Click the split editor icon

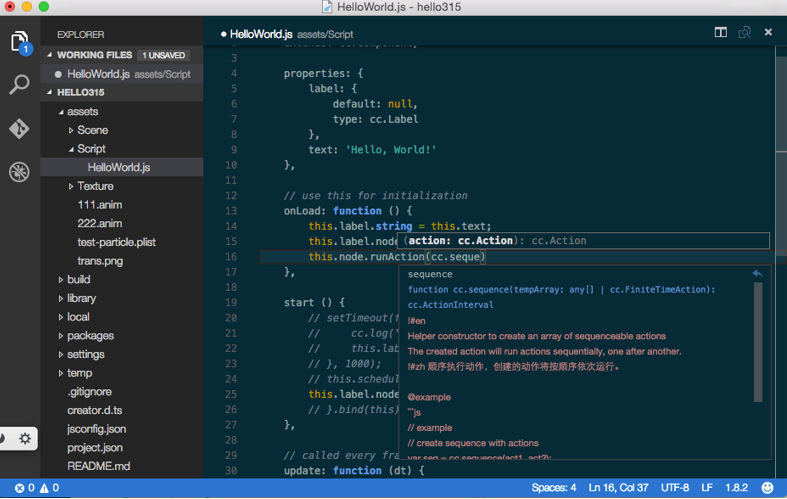tap(721, 33)
